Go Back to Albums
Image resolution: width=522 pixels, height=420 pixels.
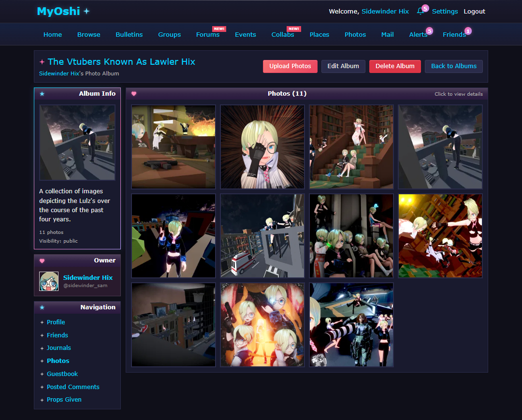[453, 66]
